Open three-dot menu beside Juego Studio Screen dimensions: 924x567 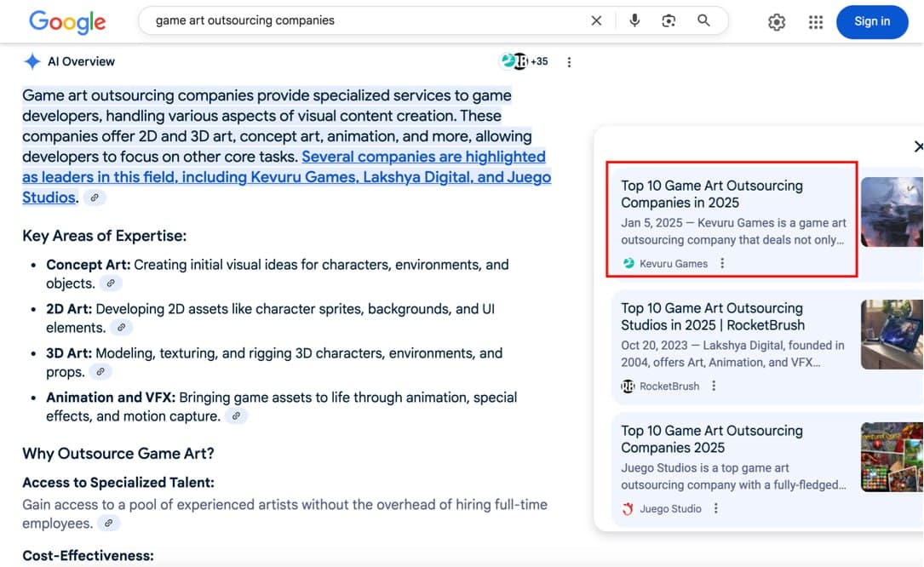coord(716,508)
